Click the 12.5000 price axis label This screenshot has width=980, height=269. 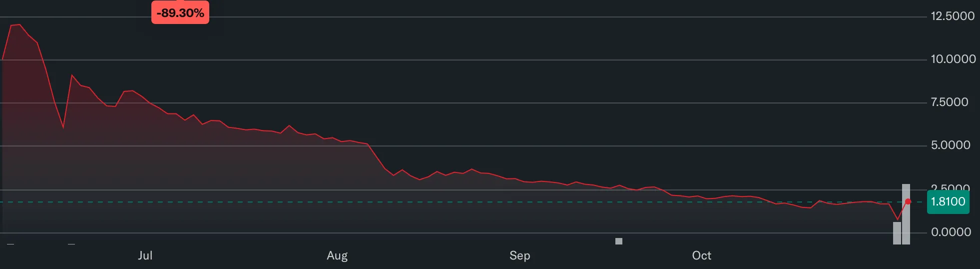953,16
